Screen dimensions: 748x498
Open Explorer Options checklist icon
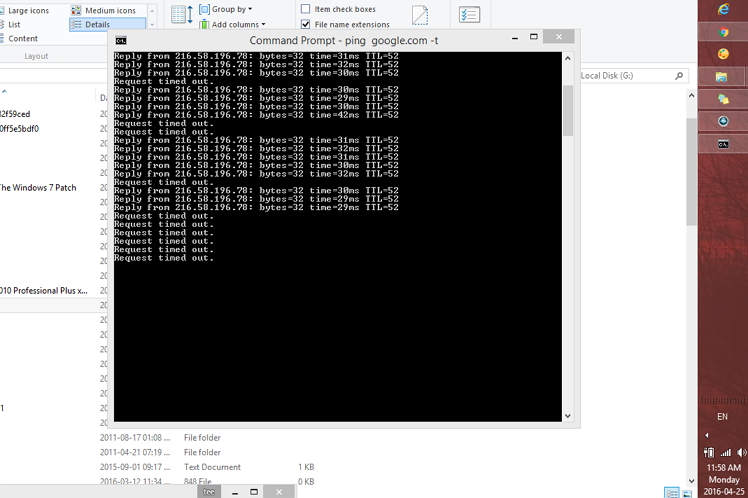[x=469, y=14]
